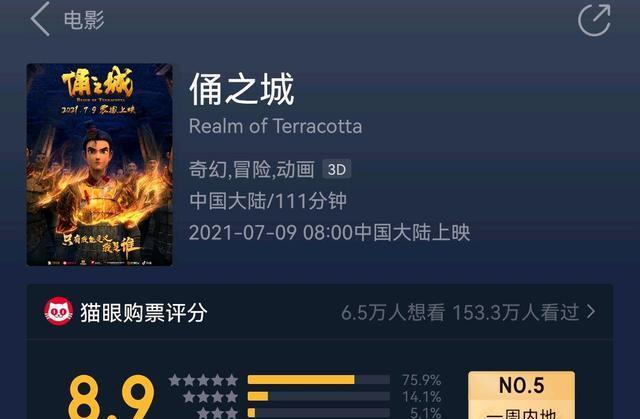Tap the 6.5万人想看 count
This screenshot has width=640, height=419.
click(393, 313)
